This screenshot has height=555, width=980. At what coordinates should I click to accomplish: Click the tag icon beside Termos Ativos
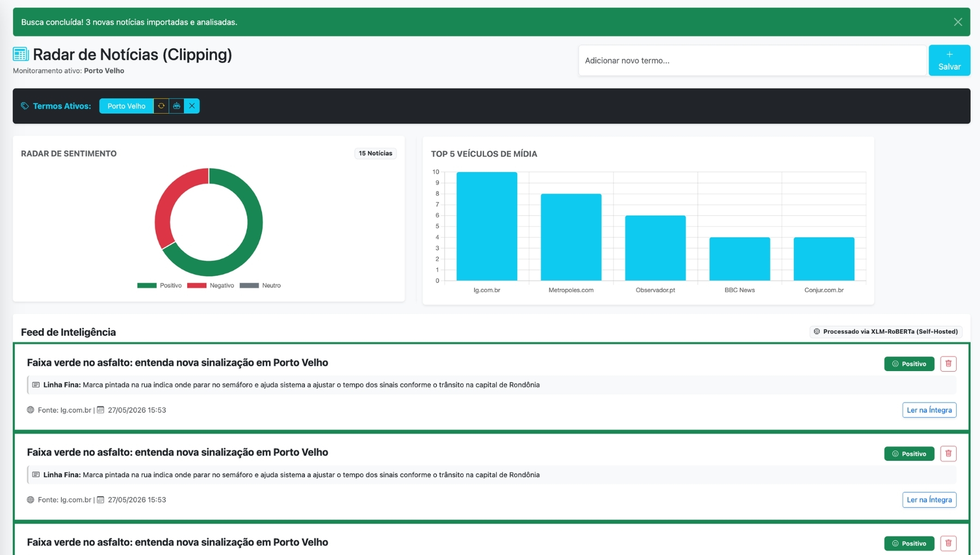coord(24,106)
